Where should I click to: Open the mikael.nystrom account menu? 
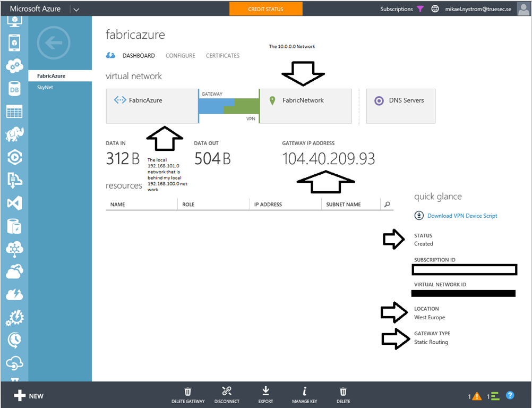point(479,9)
